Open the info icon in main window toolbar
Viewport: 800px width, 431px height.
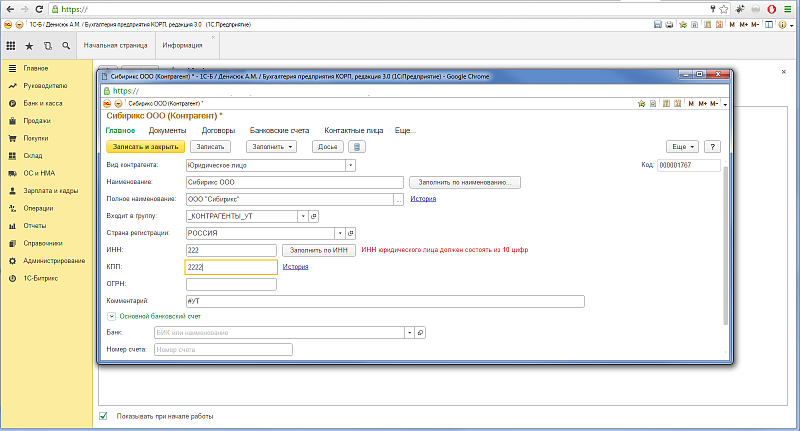782,24
